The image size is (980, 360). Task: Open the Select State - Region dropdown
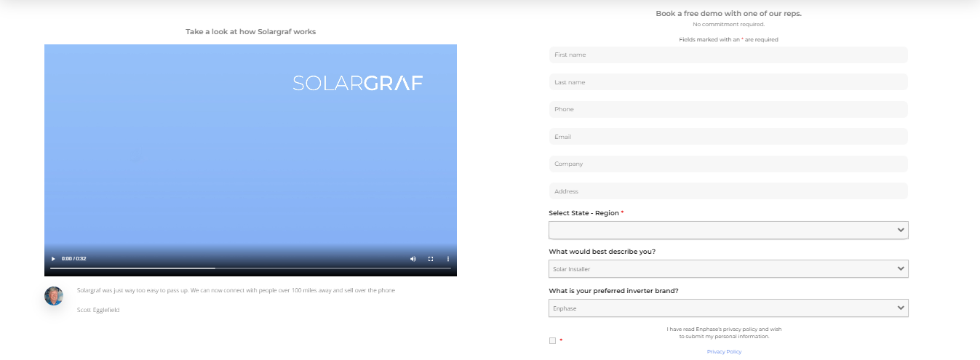click(x=728, y=230)
